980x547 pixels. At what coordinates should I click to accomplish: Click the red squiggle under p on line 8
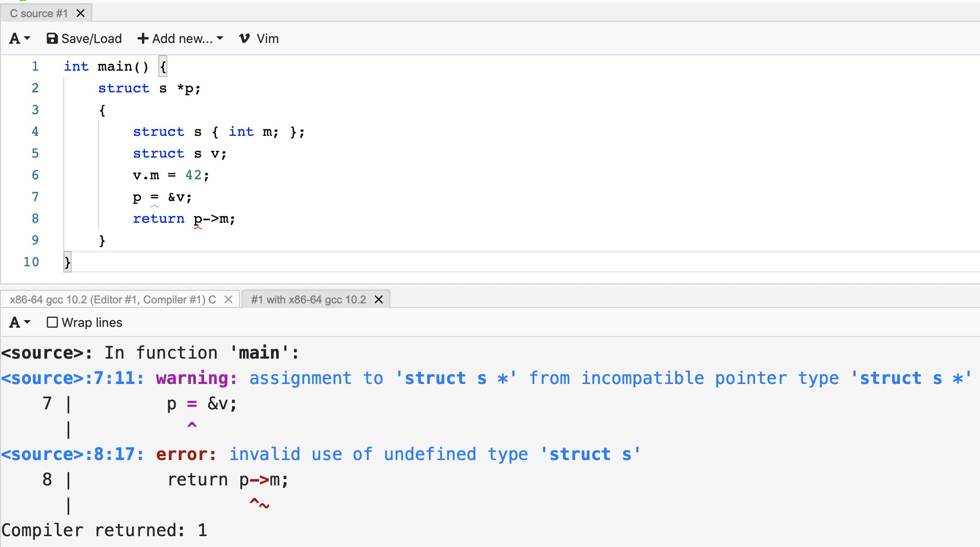point(198,227)
